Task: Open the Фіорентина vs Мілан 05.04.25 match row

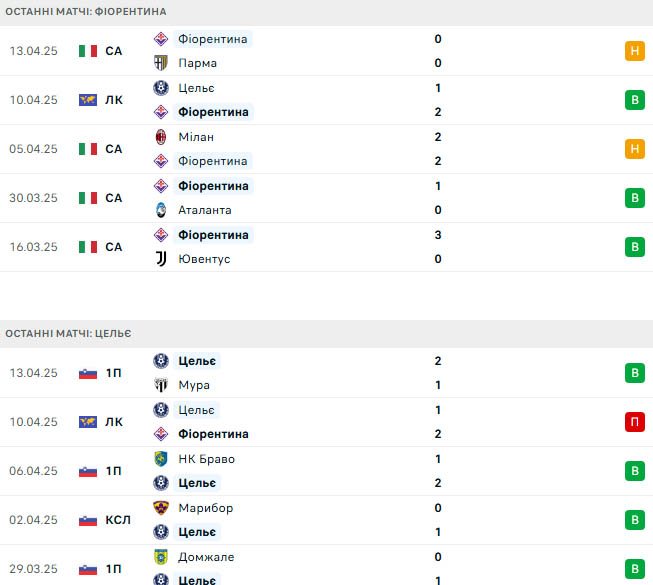Action: (x=326, y=149)
